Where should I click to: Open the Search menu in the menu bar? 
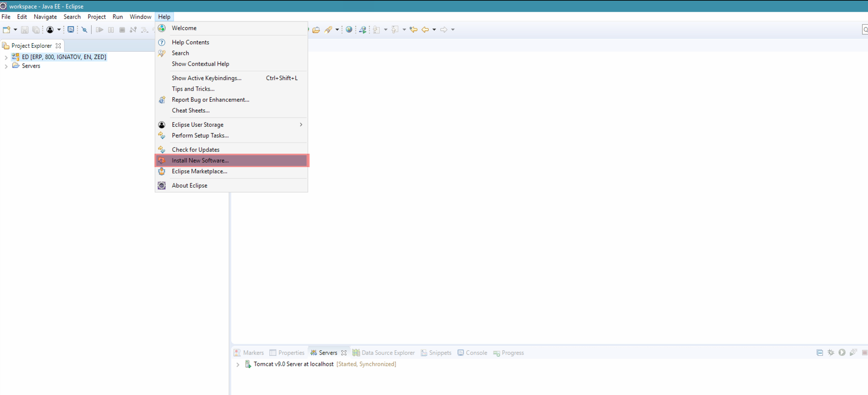click(72, 17)
